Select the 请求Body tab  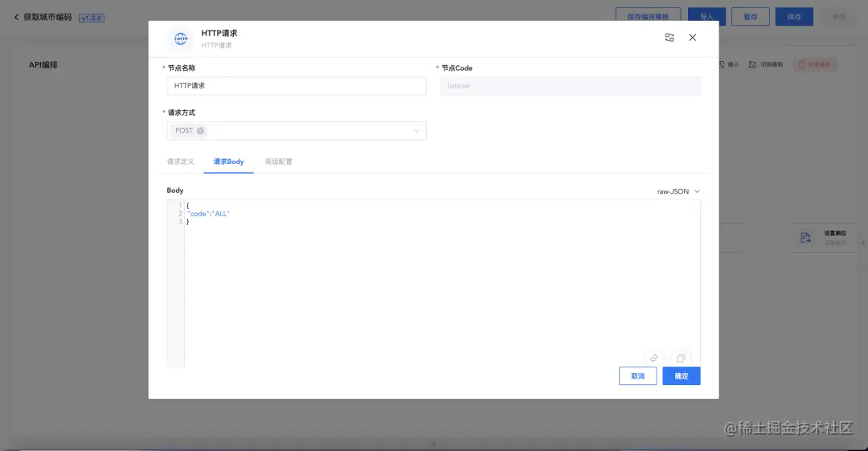pyautogui.click(x=228, y=162)
